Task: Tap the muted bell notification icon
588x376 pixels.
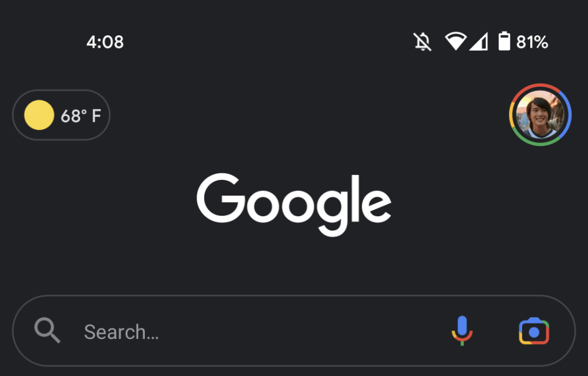Action: [x=422, y=42]
